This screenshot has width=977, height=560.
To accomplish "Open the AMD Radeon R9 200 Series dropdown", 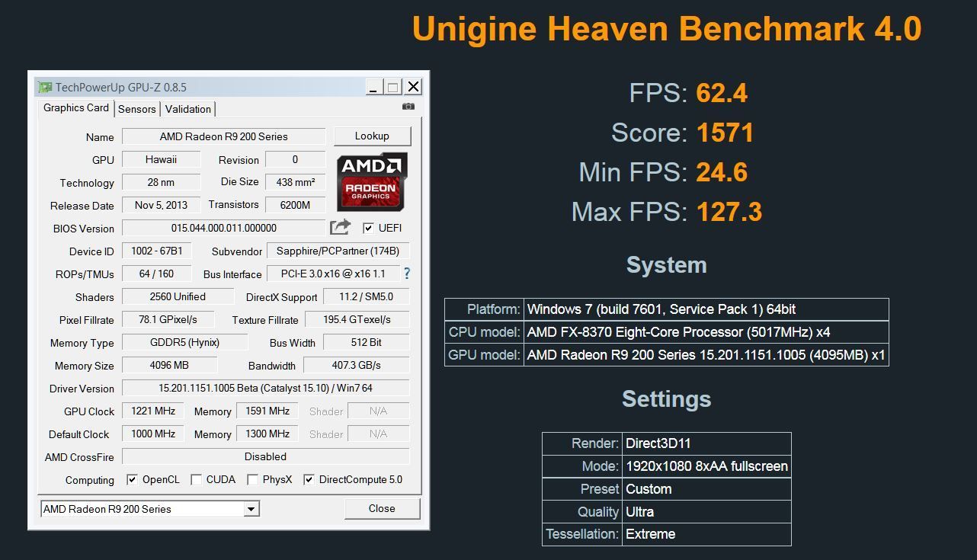I will 250,509.
